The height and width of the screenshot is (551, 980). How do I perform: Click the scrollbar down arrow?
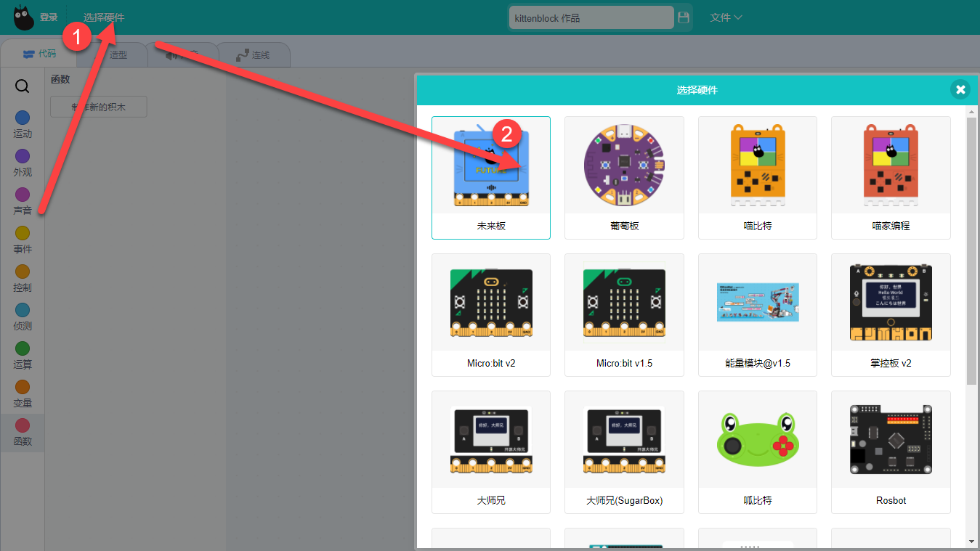click(x=972, y=542)
